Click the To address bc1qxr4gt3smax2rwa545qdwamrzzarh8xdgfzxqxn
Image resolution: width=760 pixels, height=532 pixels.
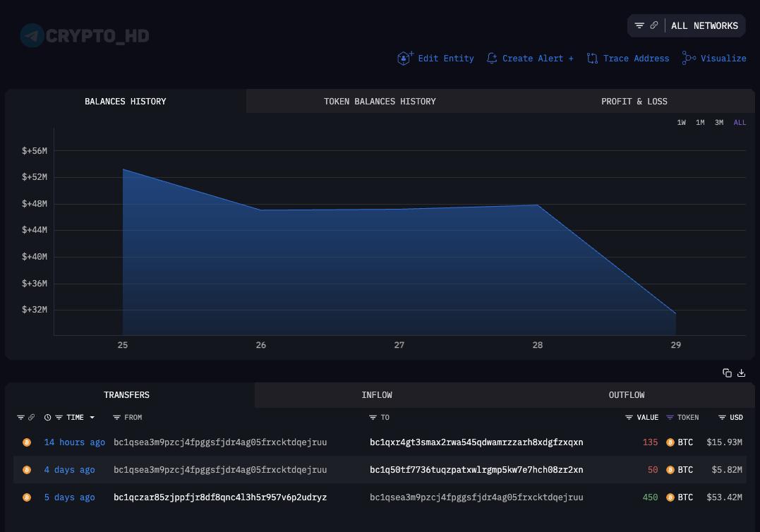pyautogui.click(x=476, y=442)
